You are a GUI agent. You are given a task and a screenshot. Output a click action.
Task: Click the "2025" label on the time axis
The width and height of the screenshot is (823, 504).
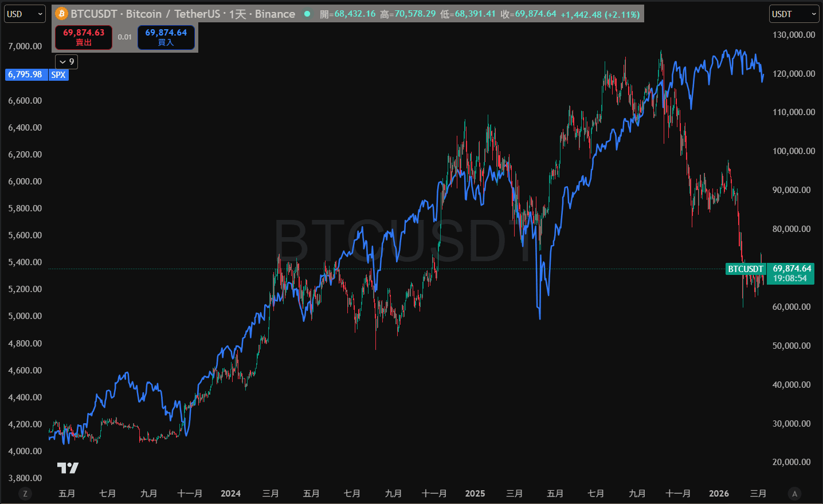point(475,493)
